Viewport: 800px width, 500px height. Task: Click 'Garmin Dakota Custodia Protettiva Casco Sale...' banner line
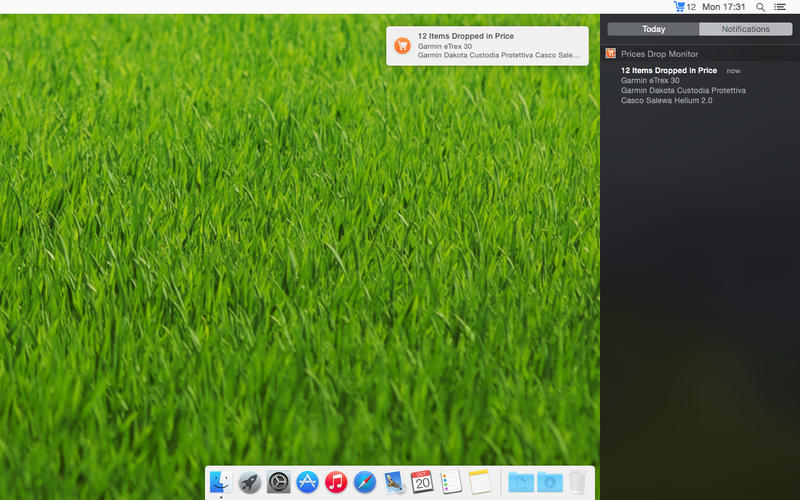coord(498,55)
